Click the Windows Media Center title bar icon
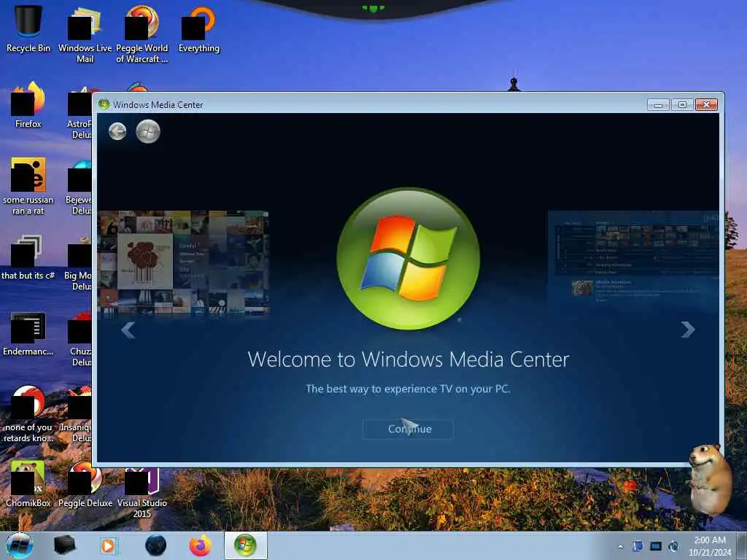 point(104,104)
